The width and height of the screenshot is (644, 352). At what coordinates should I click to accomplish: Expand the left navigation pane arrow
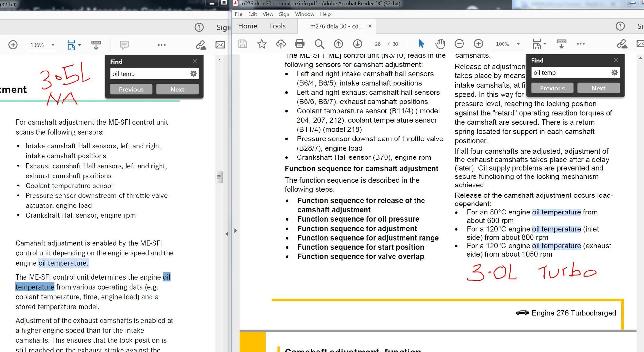[x=236, y=231]
